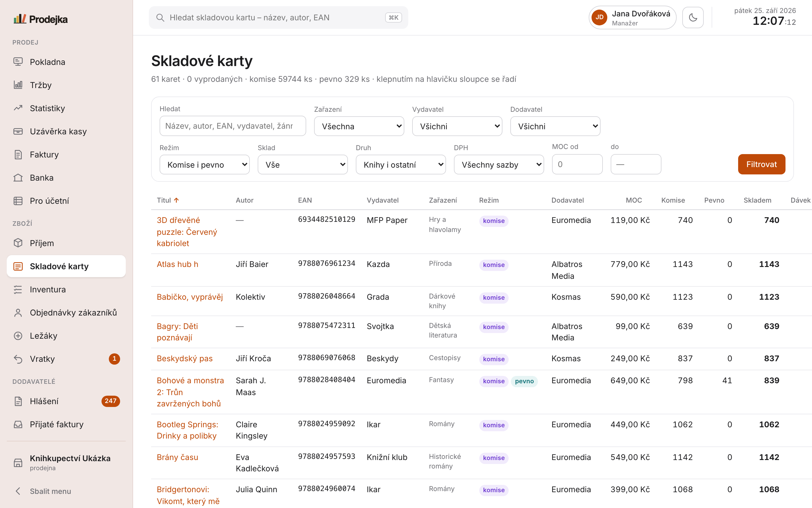Click the Skladové karty sidebar icon
This screenshot has width=812, height=508.
coord(18,266)
